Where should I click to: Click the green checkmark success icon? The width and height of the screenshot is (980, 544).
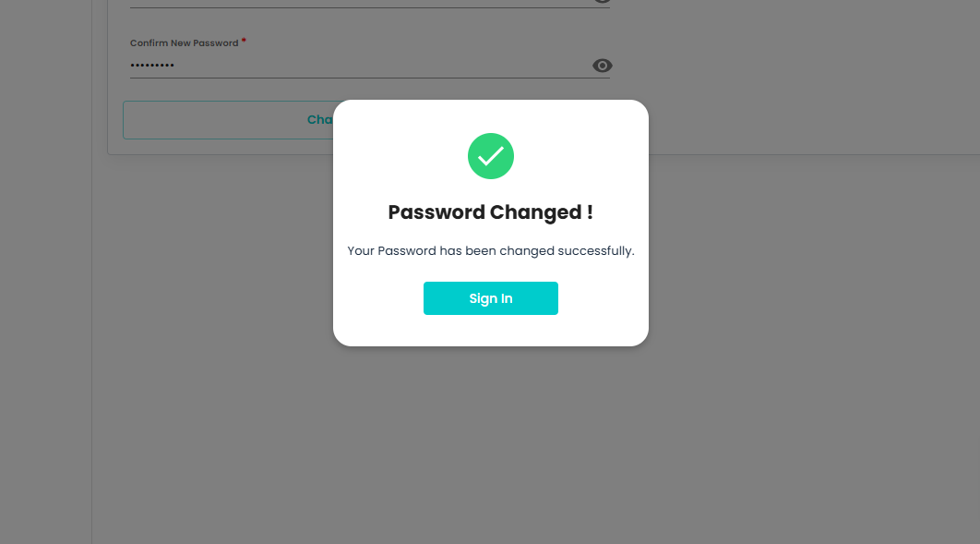click(x=490, y=156)
